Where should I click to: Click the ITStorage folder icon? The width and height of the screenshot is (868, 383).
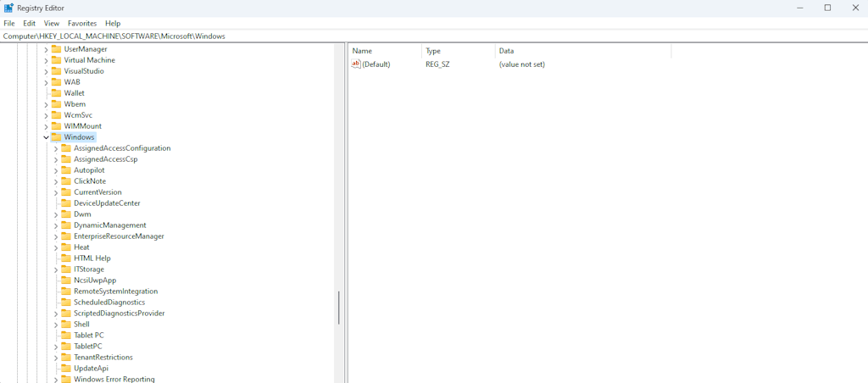[66, 269]
